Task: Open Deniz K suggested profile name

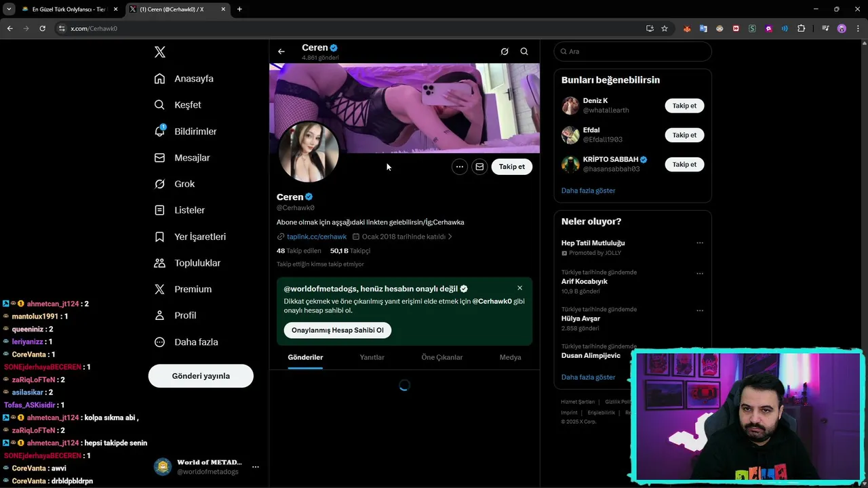Action: pos(595,101)
